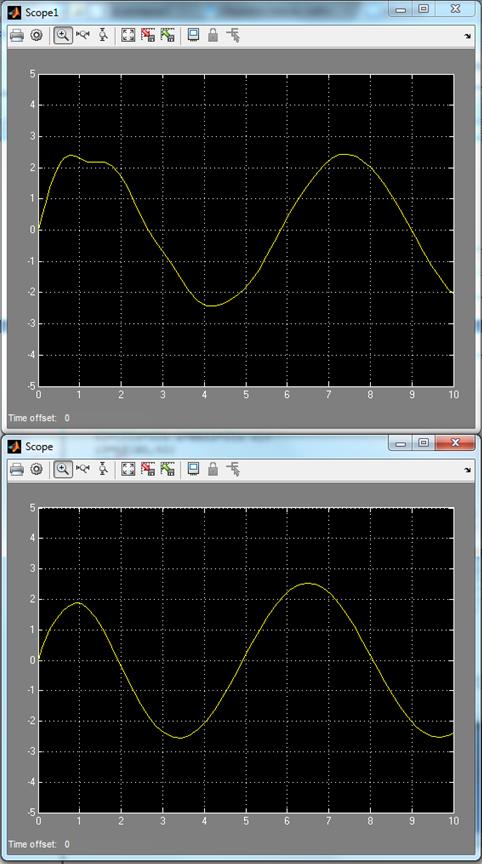Toggle the Zoom magnifier tool in lower Scope

pos(63,469)
